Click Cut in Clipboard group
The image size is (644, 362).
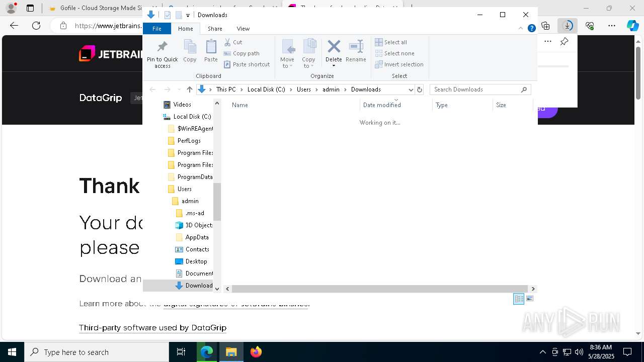[x=233, y=42]
